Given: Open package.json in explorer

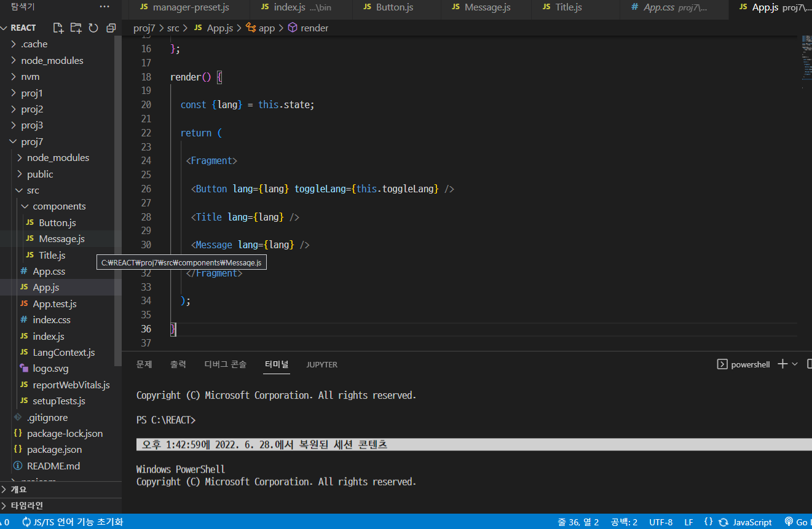Looking at the screenshot, I should pyautogui.click(x=54, y=449).
